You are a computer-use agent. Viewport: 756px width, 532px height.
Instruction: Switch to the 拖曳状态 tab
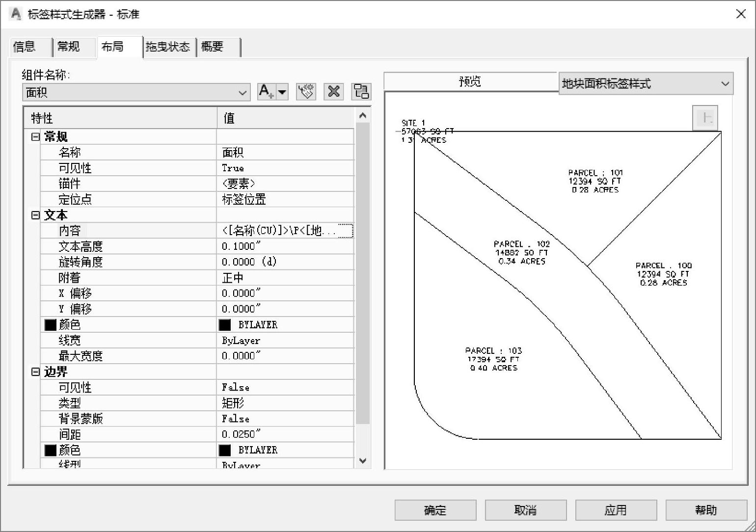click(x=168, y=47)
